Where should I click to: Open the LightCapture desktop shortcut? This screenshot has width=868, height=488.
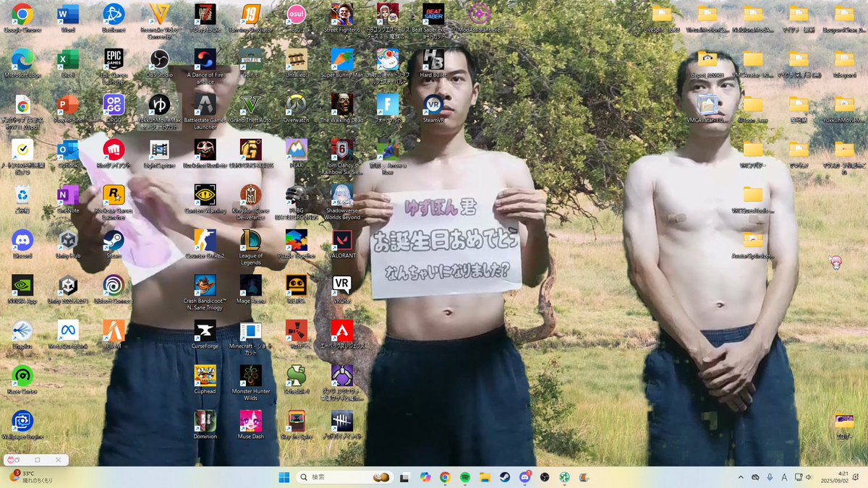(x=159, y=154)
